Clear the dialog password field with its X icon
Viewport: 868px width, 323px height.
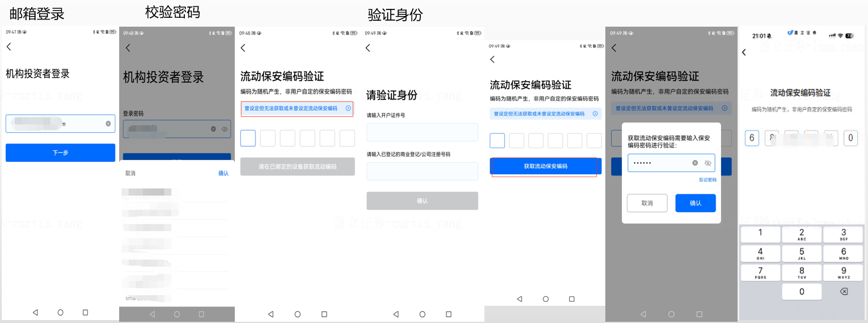click(695, 163)
